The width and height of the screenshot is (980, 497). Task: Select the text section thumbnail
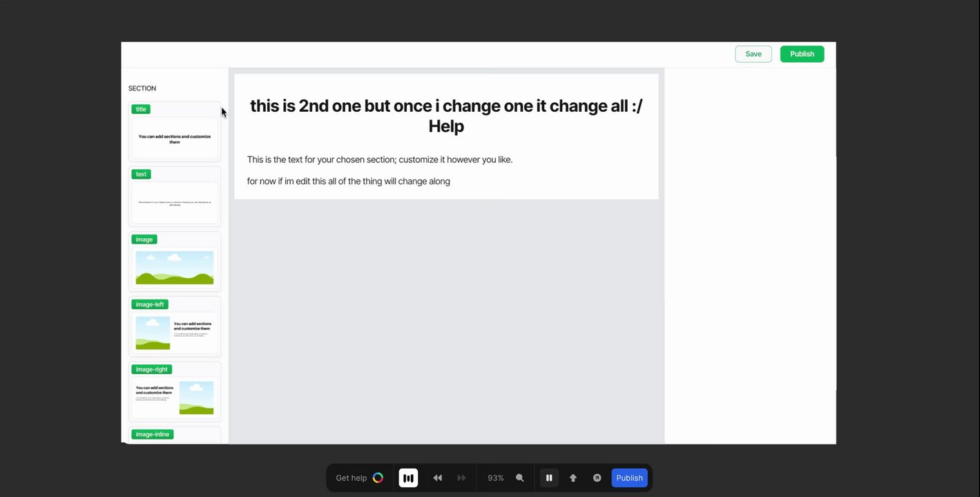coord(175,196)
